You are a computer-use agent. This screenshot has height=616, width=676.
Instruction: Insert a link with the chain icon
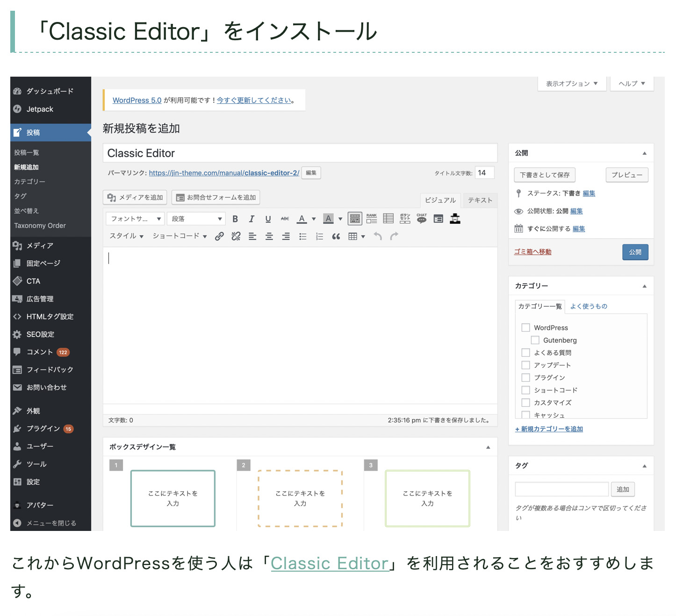tap(219, 236)
